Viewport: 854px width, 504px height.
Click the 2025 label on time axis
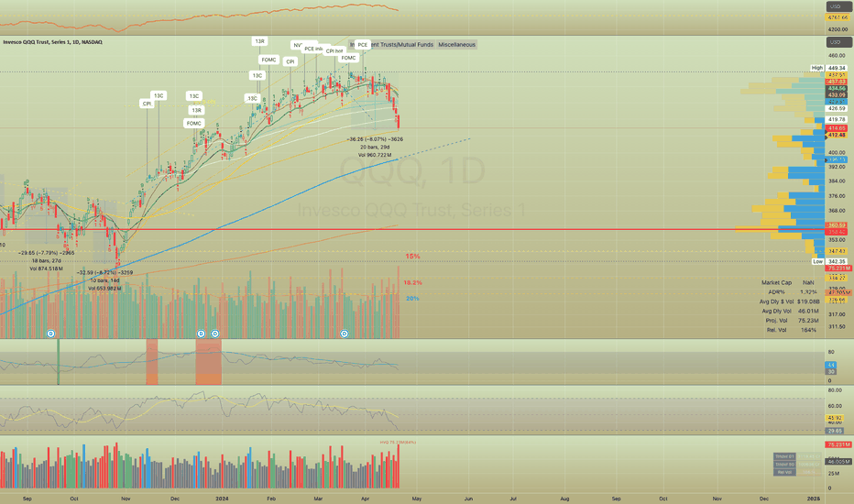point(814,499)
